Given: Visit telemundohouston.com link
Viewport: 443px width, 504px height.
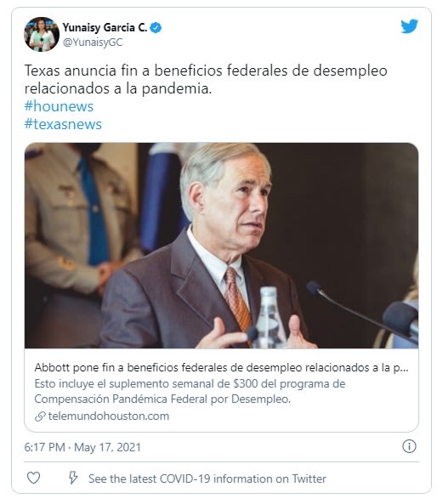Looking at the screenshot, I should tap(109, 416).
